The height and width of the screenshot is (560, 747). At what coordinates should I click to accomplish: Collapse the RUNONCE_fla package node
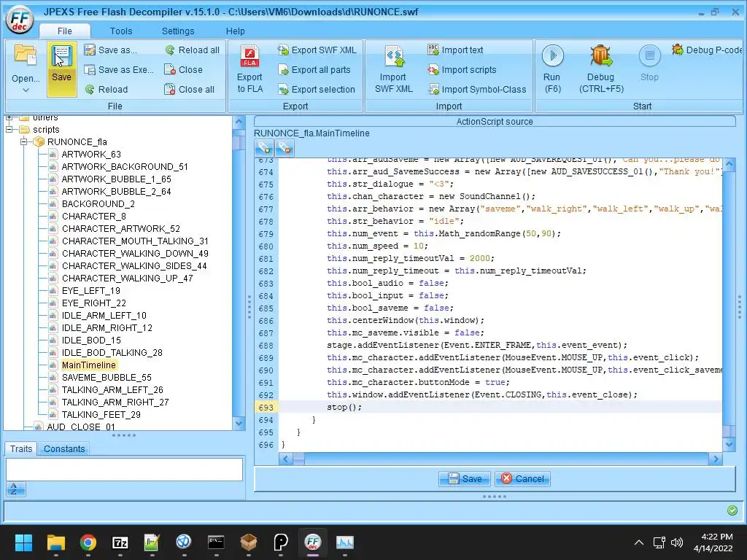(23, 142)
